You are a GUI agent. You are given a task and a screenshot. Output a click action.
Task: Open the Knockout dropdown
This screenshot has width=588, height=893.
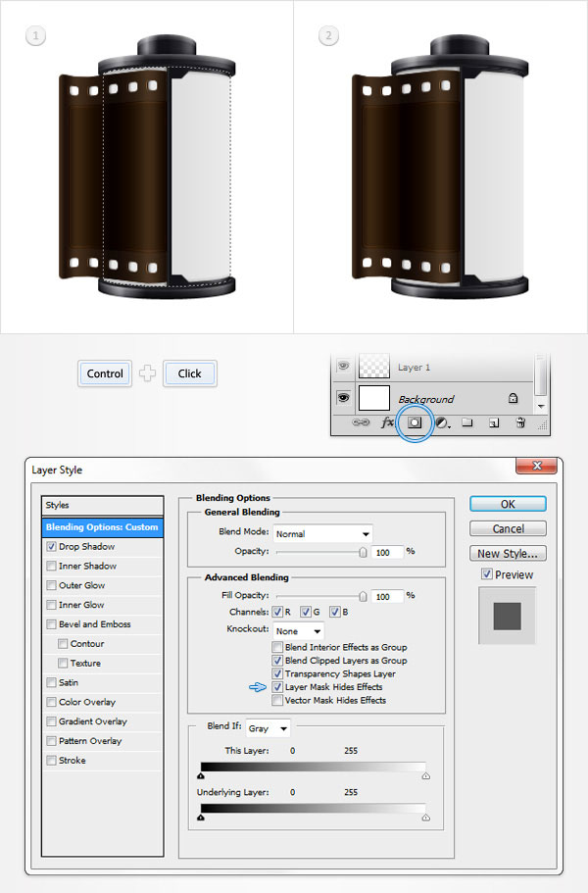point(298,631)
